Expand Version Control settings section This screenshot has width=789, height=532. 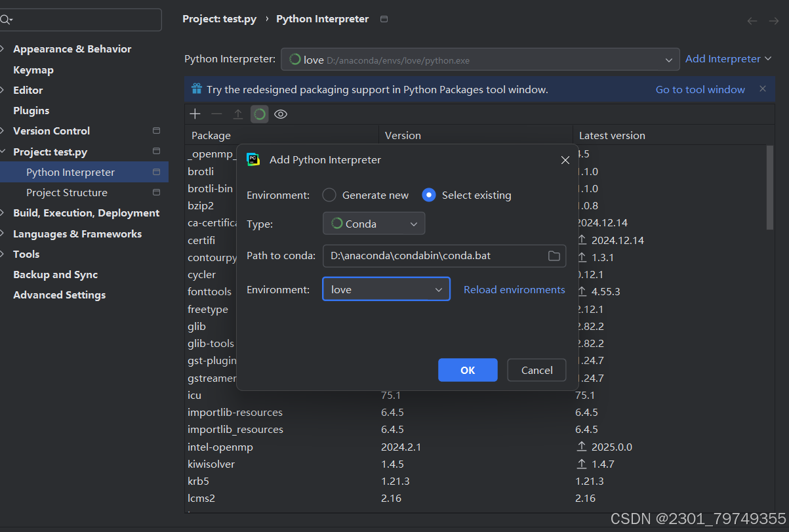(3, 131)
